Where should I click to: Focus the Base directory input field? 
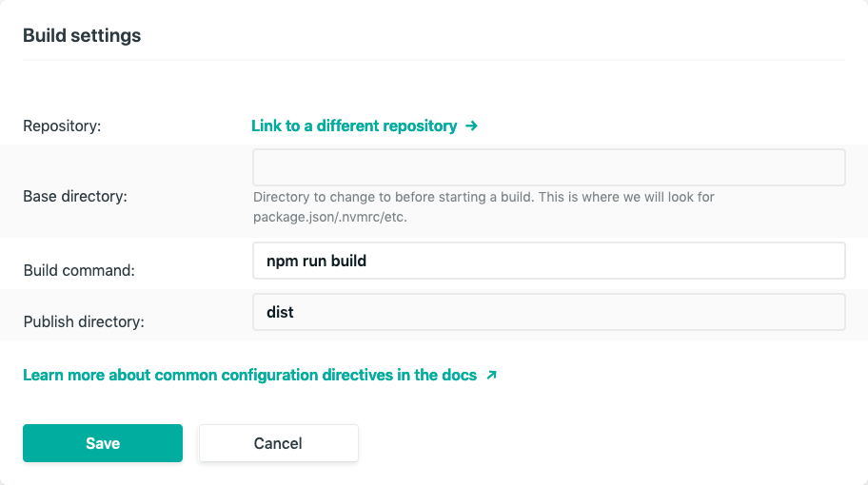click(x=548, y=167)
